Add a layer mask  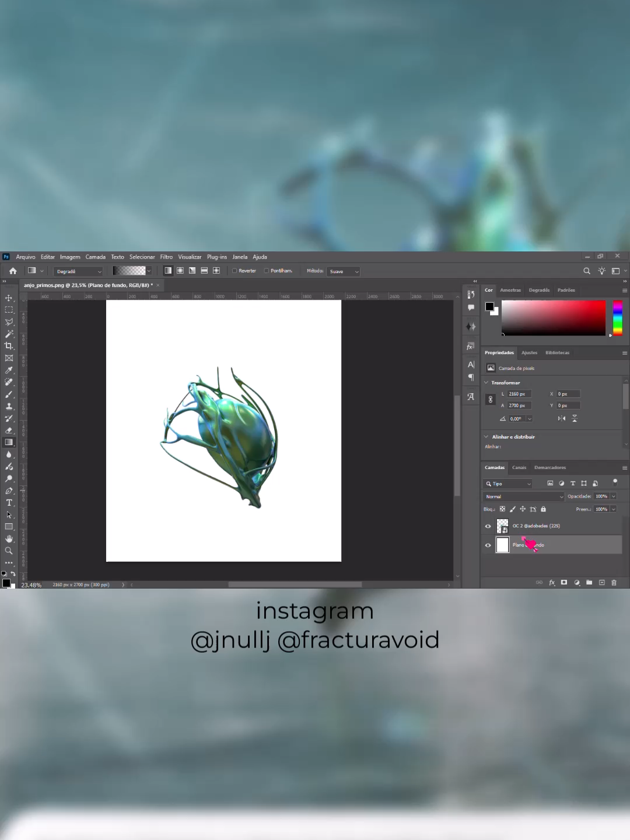[x=564, y=582]
